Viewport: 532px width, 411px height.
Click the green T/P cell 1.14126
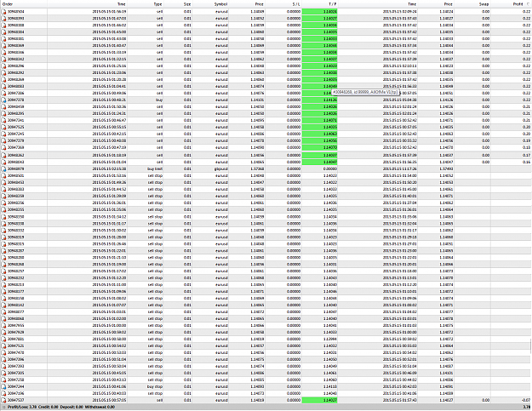pos(319,100)
